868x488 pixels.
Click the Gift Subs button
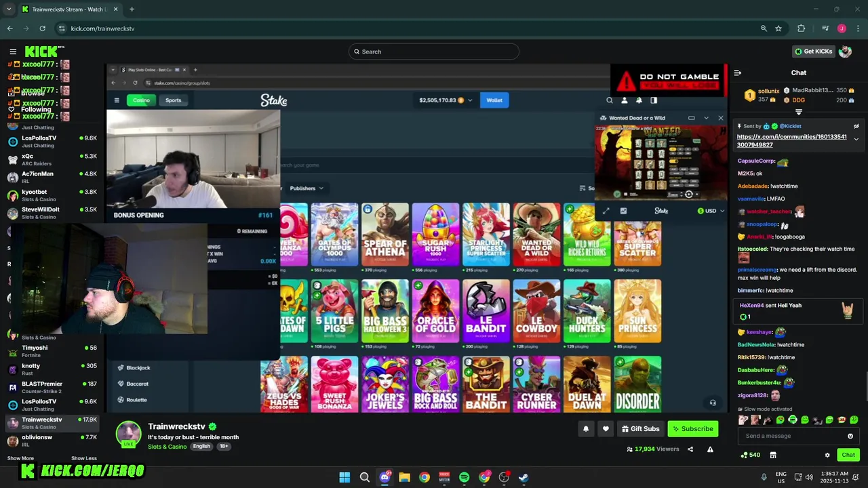coord(640,428)
